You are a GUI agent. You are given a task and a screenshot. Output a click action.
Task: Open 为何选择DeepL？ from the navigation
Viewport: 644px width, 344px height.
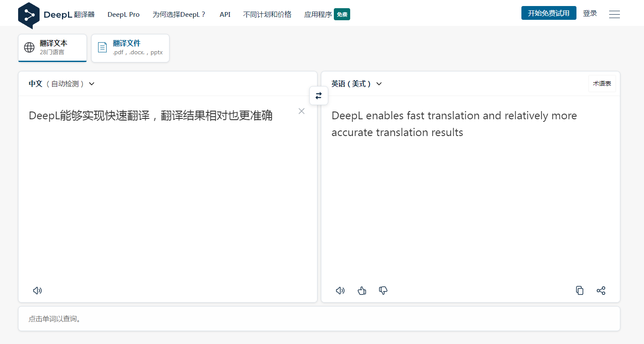point(179,14)
